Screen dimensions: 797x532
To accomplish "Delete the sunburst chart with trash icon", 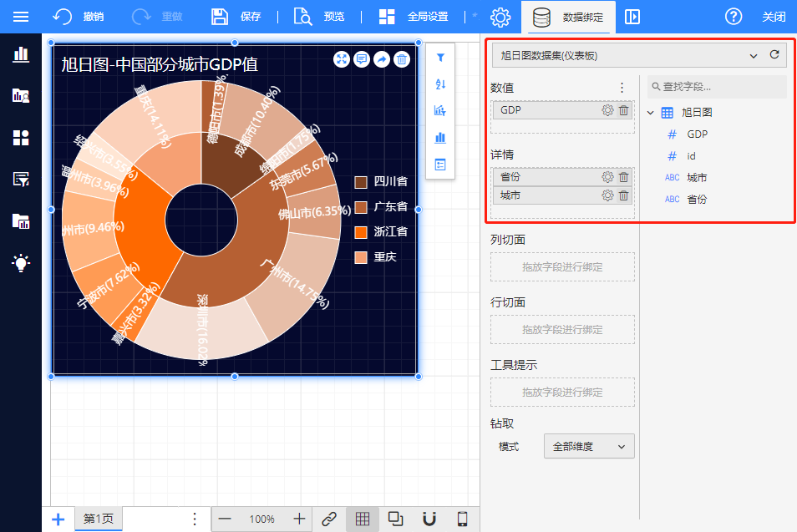I will 402,58.
